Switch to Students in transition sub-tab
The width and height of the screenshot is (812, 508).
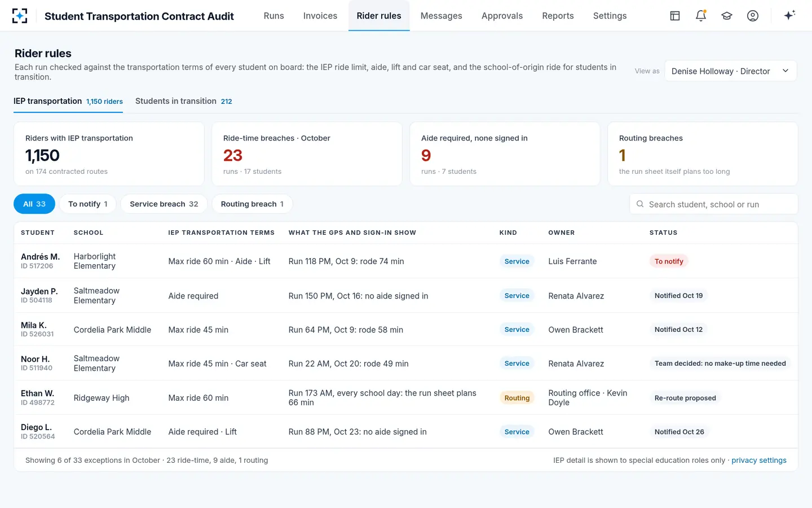click(184, 102)
